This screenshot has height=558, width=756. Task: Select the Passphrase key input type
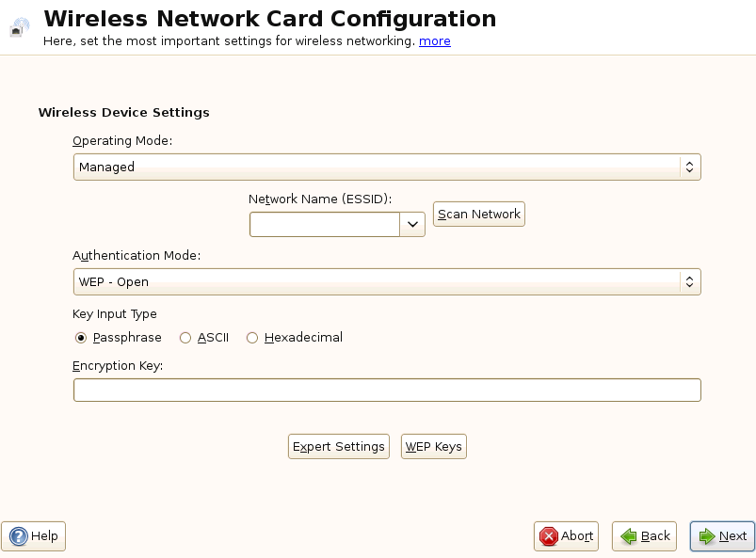[81, 338]
